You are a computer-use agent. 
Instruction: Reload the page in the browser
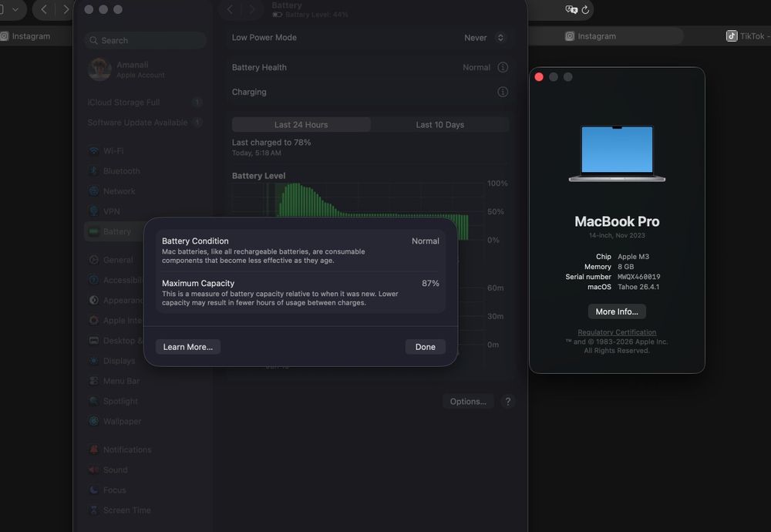point(585,10)
